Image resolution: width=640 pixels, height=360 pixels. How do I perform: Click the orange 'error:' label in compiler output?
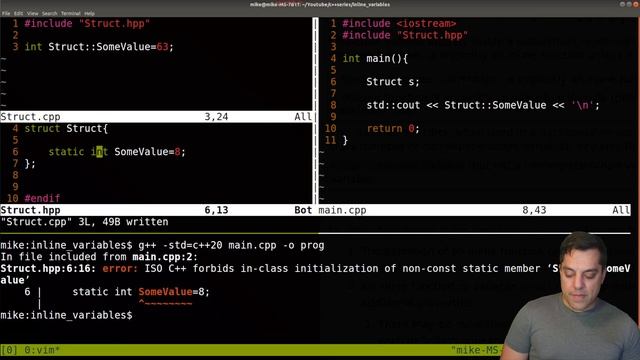pos(120,269)
